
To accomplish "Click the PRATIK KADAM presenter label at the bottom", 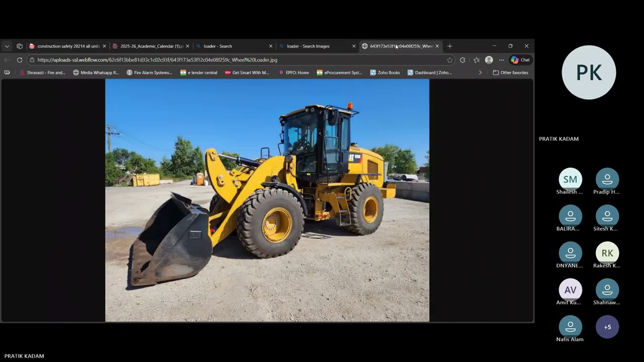I will pos(24,356).
